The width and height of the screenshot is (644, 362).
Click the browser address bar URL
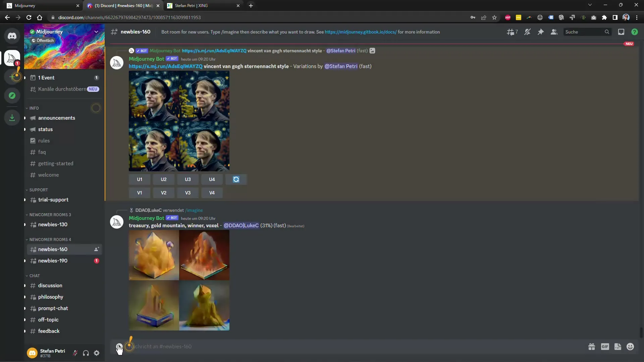point(129,17)
